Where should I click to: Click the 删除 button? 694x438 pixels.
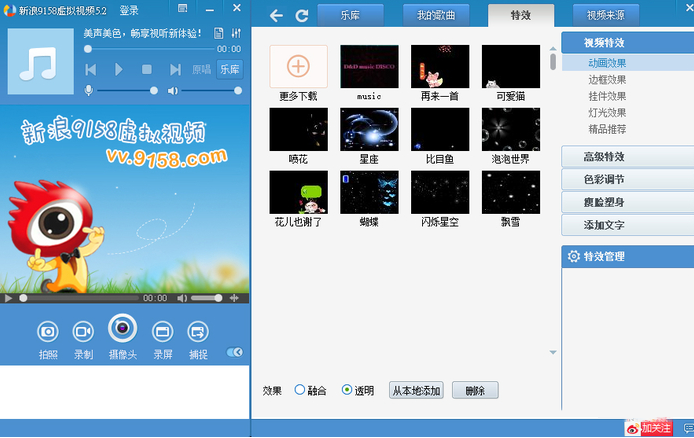[475, 390]
